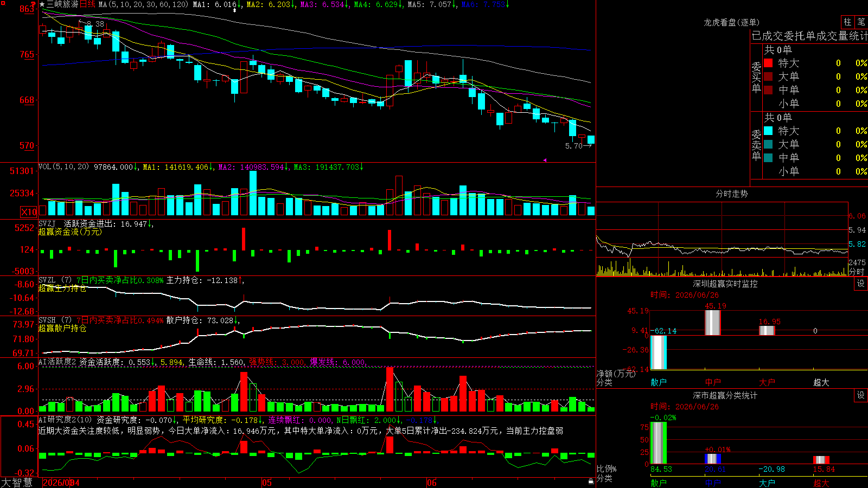Click the MA(5,10,20,30,60,120) indicator label
Image resolution: width=868 pixels, height=488 pixels.
click(x=143, y=4)
